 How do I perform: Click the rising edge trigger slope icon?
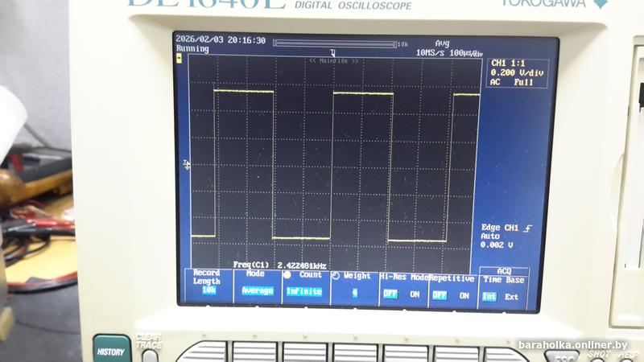[528, 228]
